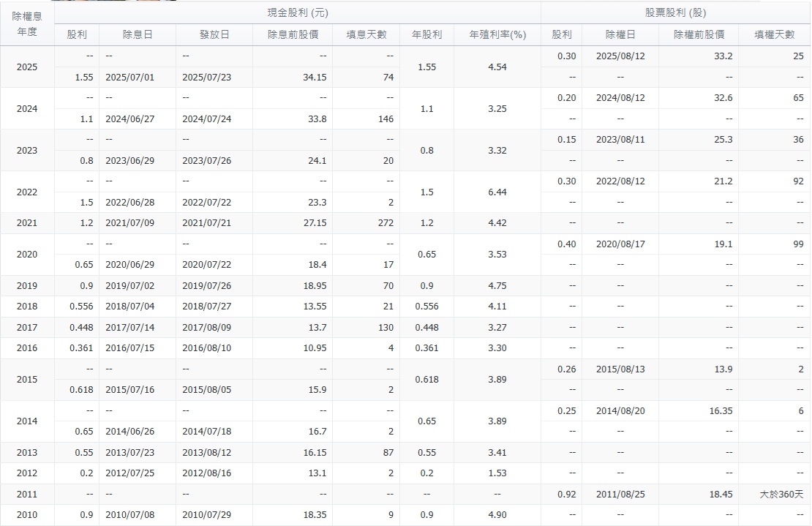Image resolution: width=812 pixels, height=526 pixels.
Task: Select the 除息日 column header
Action: point(136,34)
